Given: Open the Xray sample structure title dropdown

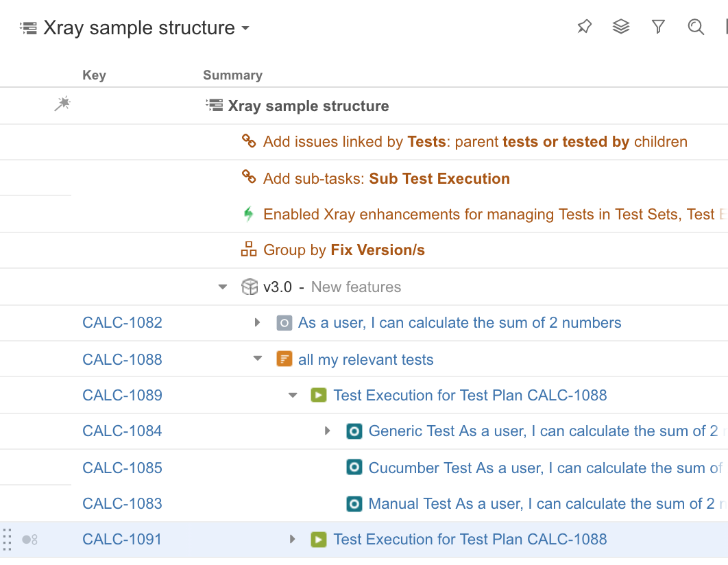Looking at the screenshot, I should click(245, 28).
